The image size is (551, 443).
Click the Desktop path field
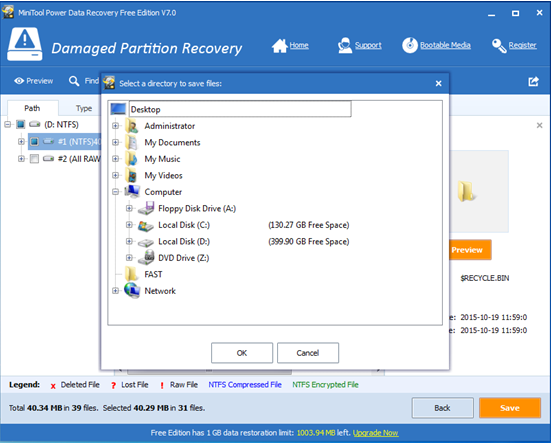240,109
